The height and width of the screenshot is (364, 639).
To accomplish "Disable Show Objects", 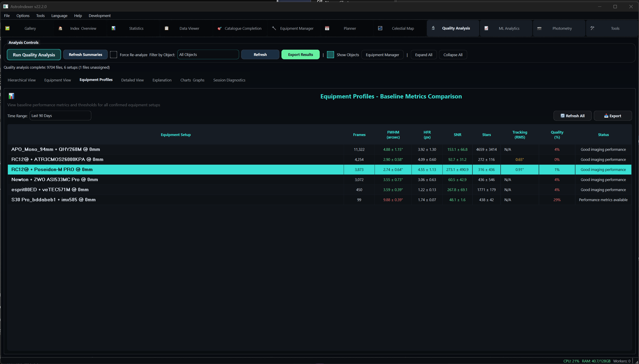I will pyautogui.click(x=330, y=55).
